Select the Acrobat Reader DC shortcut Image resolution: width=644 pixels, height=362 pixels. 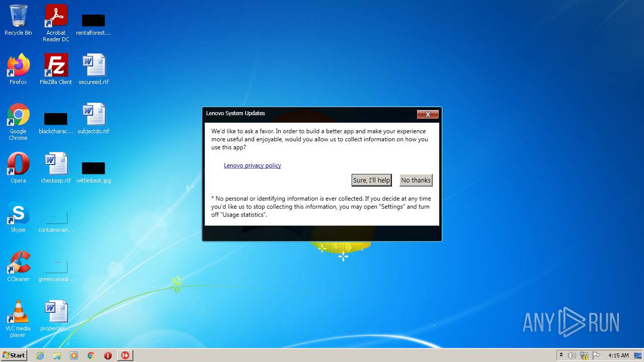56,23
